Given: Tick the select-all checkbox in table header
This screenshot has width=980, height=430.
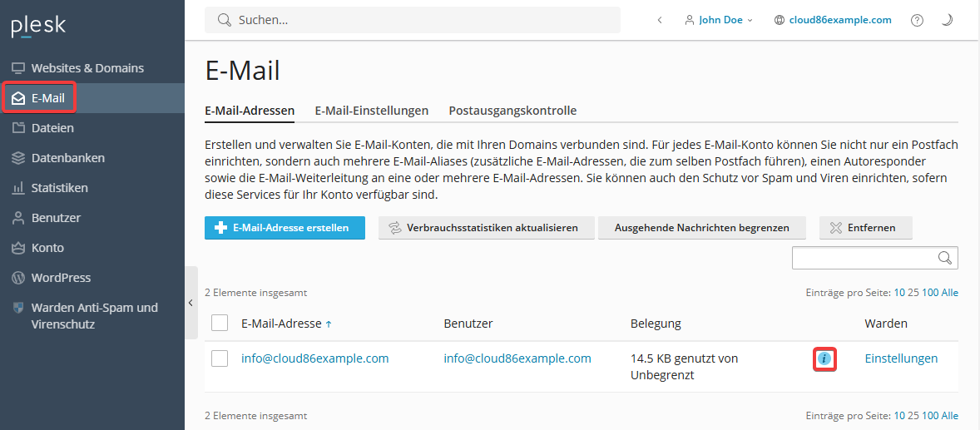Looking at the screenshot, I should pyautogui.click(x=220, y=324).
